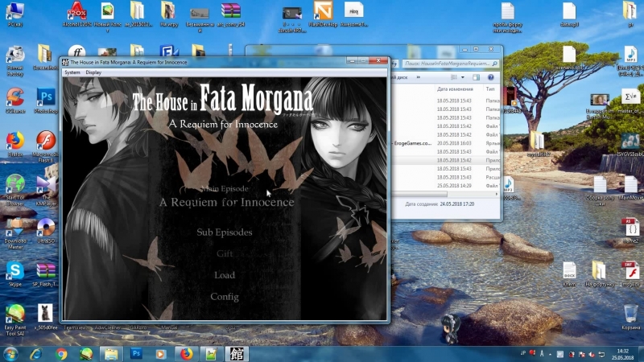The width and height of the screenshot is (644, 362).
Task: Open Skype desktop shortcut
Action: pos(15,274)
